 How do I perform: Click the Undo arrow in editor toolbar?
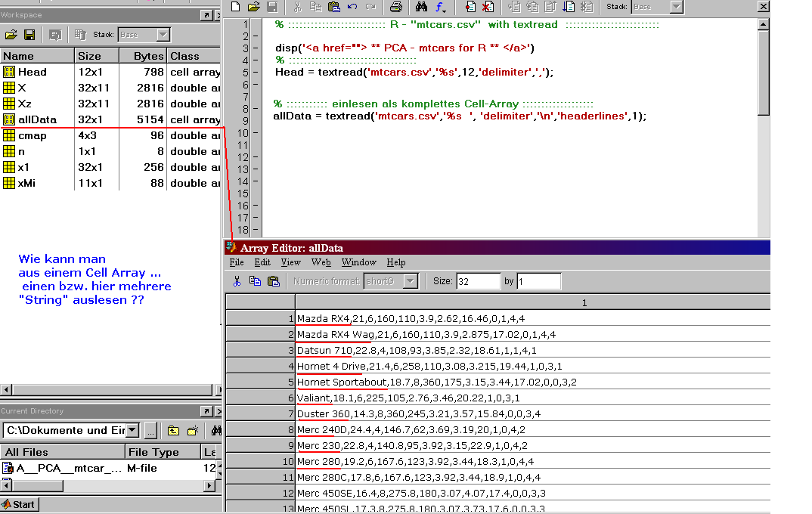(352, 7)
